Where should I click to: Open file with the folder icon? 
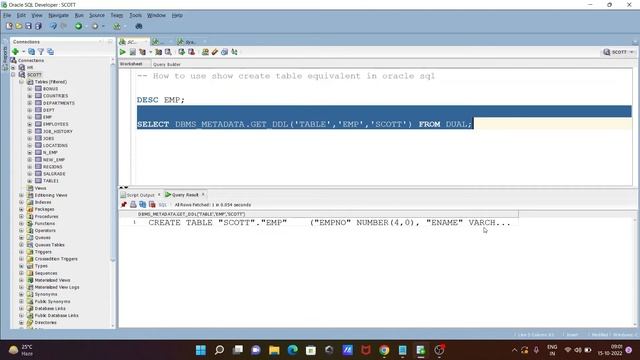(x=18, y=26)
